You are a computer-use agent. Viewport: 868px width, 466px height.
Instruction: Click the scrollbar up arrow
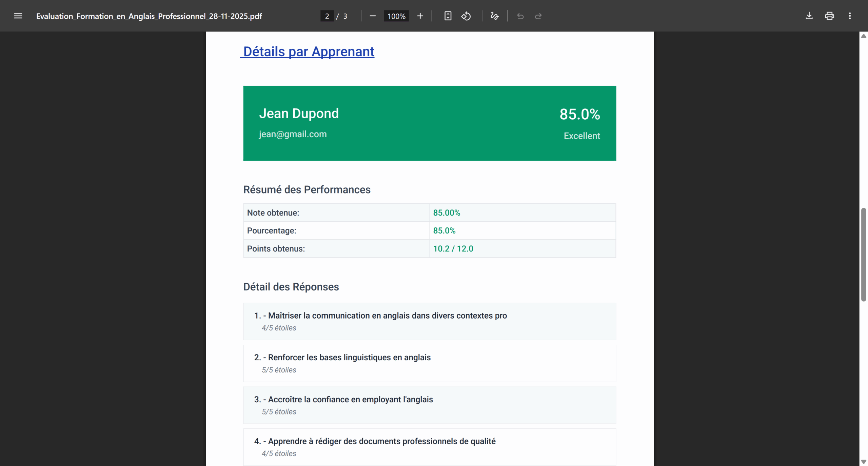[x=864, y=36]
